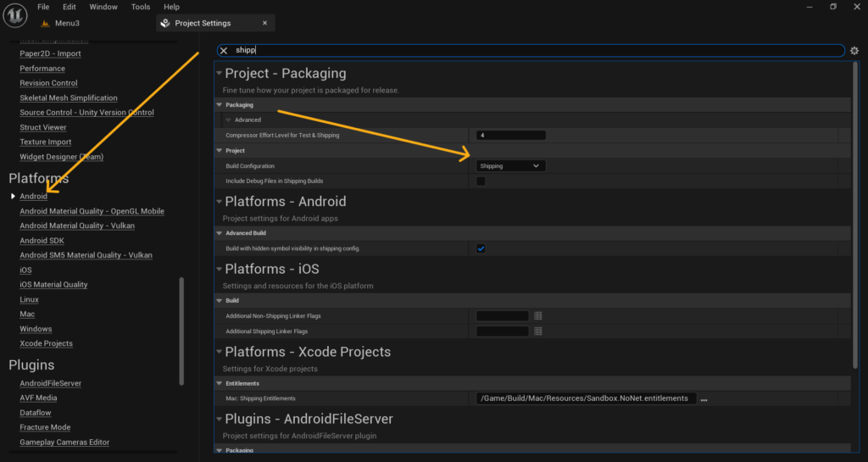Collapse Plugins - AndroidFileServer section
This screenshot has height=462, width=868.
220,419
